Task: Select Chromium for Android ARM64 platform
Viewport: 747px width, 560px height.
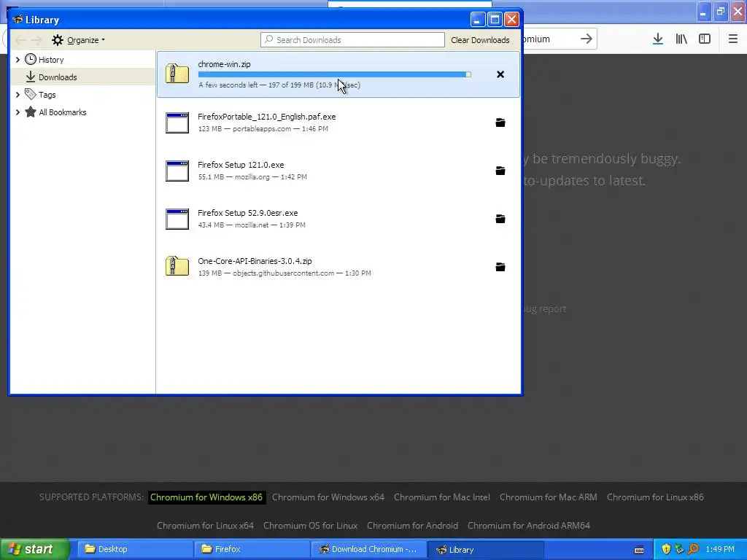Action: [529, 526]
